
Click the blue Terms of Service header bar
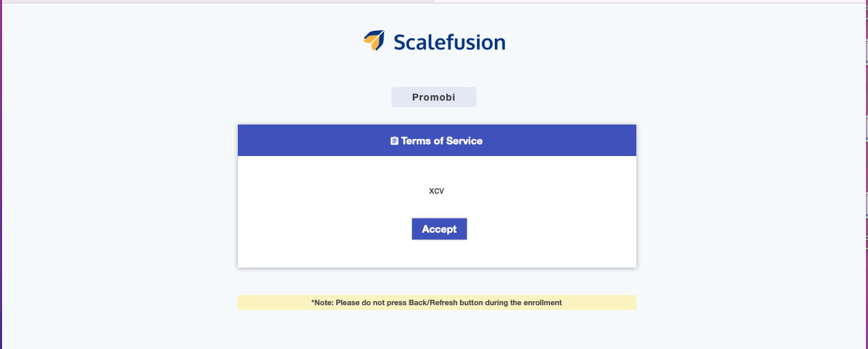pos(437,140)
